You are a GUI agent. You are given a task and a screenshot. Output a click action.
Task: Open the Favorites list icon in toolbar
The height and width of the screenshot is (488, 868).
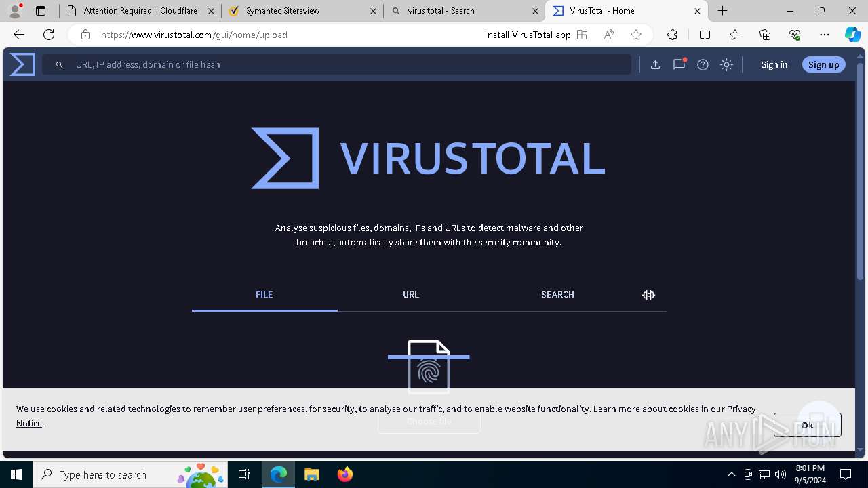[735, 35]
